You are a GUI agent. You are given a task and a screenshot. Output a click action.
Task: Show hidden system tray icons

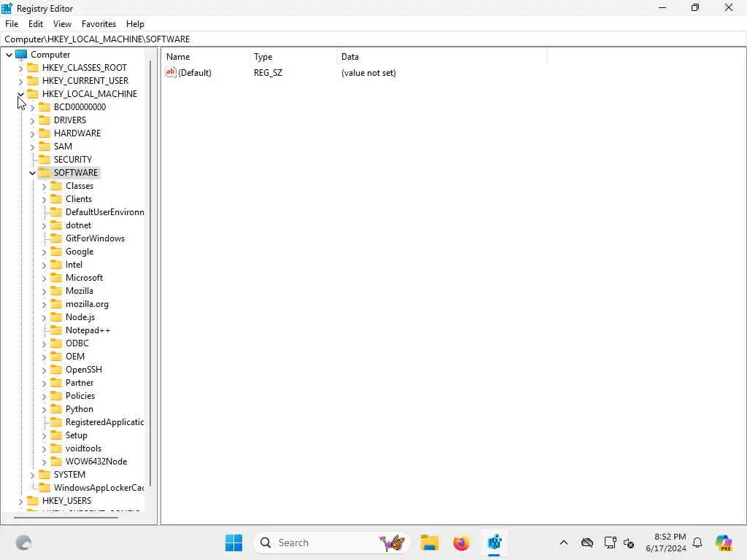click(x=564, y=542)
